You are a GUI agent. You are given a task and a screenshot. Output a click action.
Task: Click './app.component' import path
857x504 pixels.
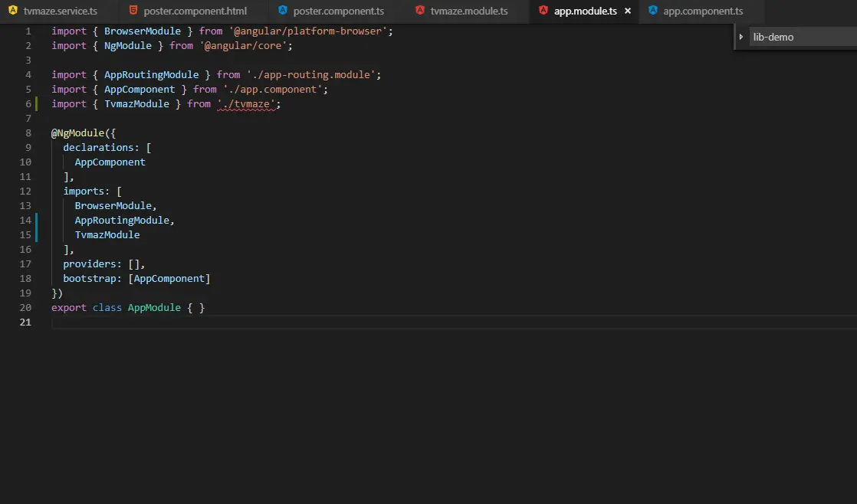click(272, 90)
